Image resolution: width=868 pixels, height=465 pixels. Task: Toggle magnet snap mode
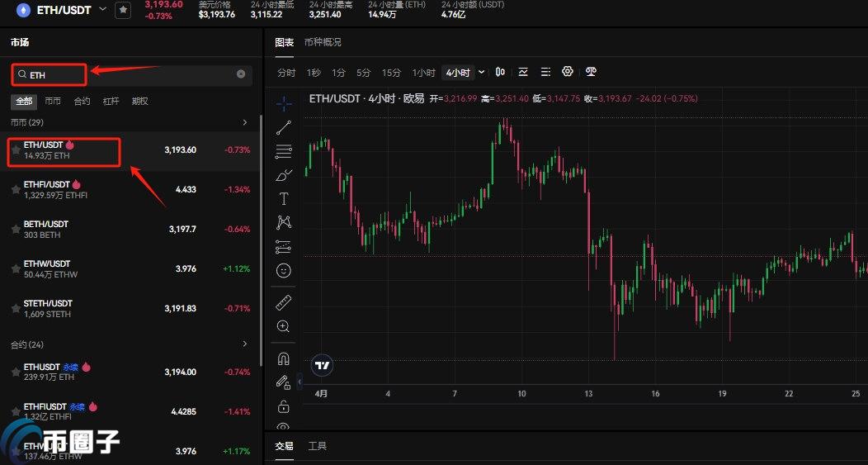(284, 358)
